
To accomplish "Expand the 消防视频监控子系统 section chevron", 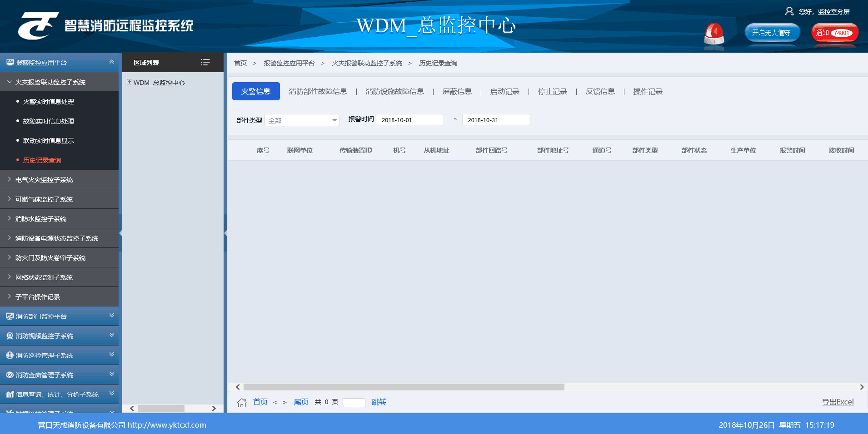I will [x=112, y=335].
